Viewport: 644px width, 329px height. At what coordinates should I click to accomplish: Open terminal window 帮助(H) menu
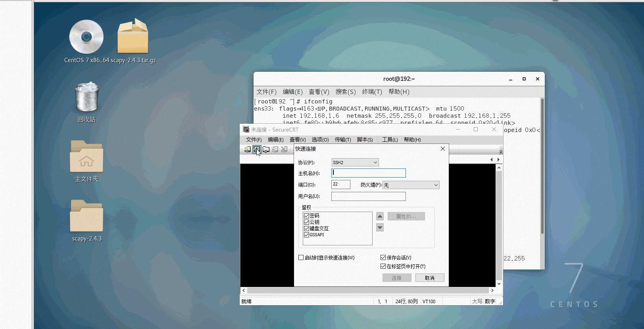tap(399, 92)
